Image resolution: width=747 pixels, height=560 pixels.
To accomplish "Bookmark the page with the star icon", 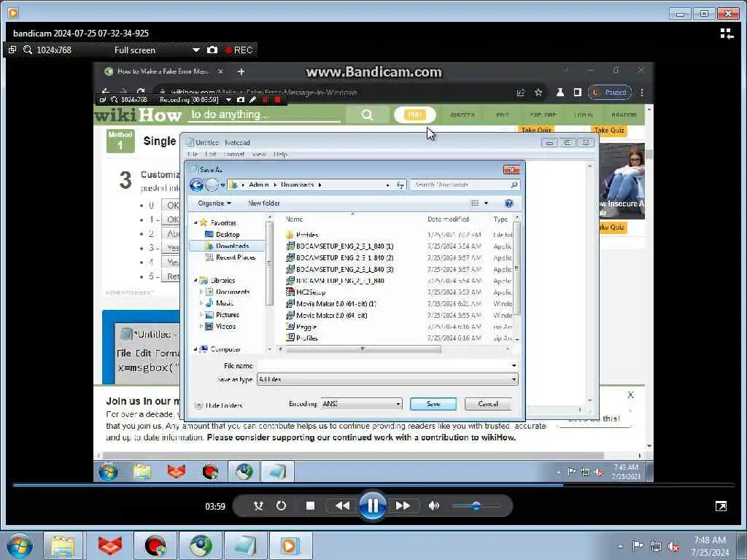I will [538, 93].
